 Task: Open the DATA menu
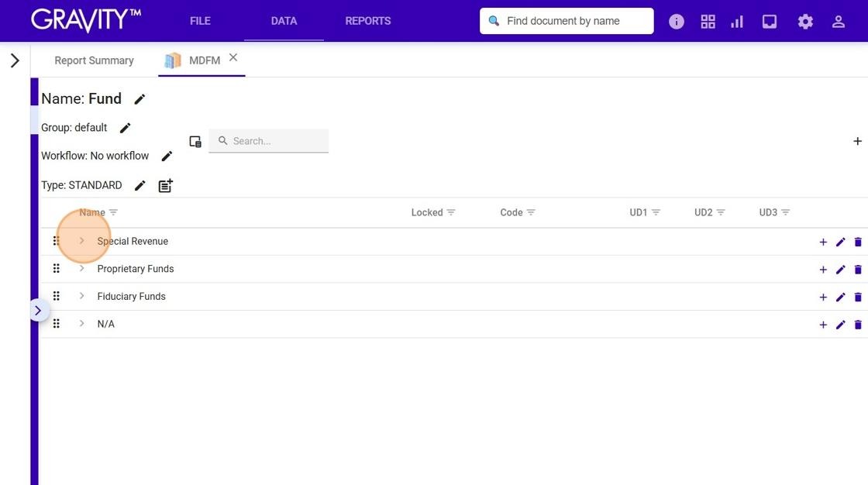(284, 21)
